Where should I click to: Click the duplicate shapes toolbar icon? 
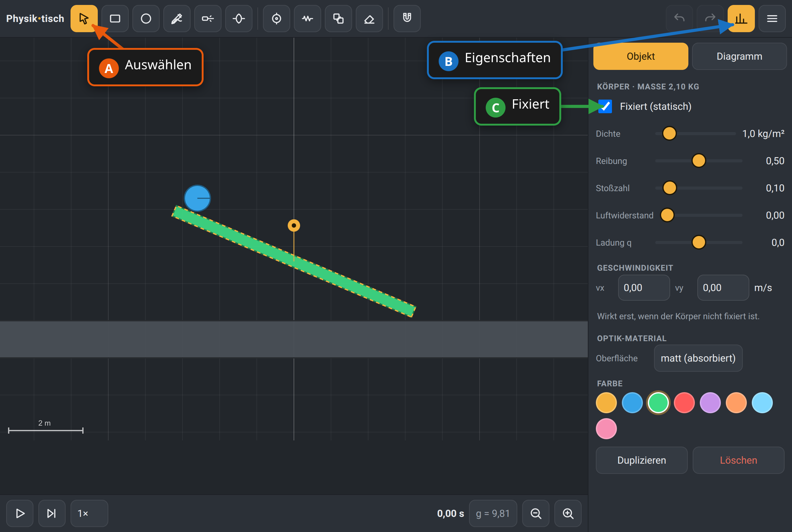coord(338,18)
